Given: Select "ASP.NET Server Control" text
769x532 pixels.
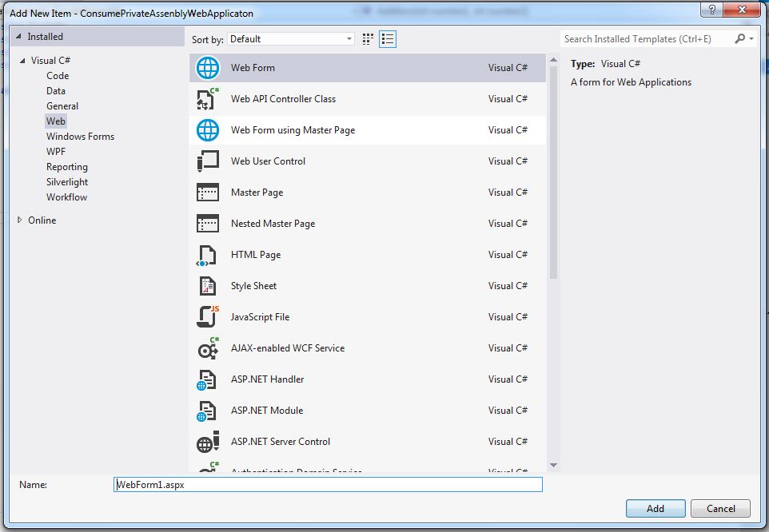Looking at the screenshot, I should pyautogui.click(x=281, y=442).
